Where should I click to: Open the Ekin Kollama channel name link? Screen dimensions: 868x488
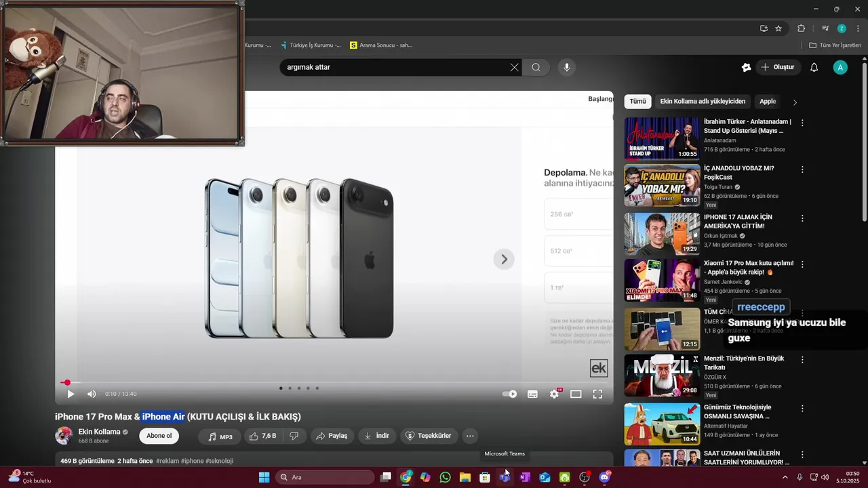pyautogui.click(x=99, y=432)
